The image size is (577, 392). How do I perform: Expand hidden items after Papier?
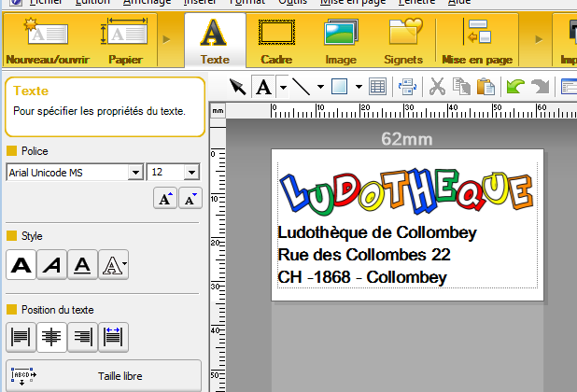pyautogui.click(x=166, y=39)
